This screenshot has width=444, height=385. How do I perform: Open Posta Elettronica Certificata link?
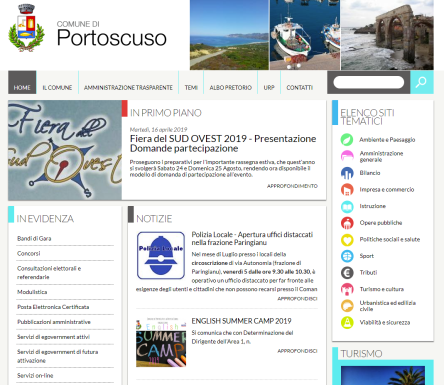(x=53, y=307)
